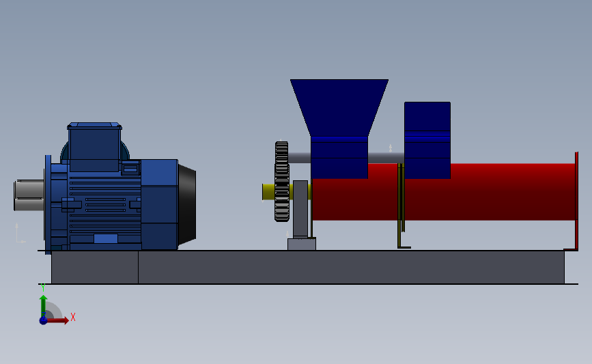Image resolution: width=592 pixels, height=364 pixels.
Task: Select the base frame section under the motor
Action: click(x=95, y=267)
